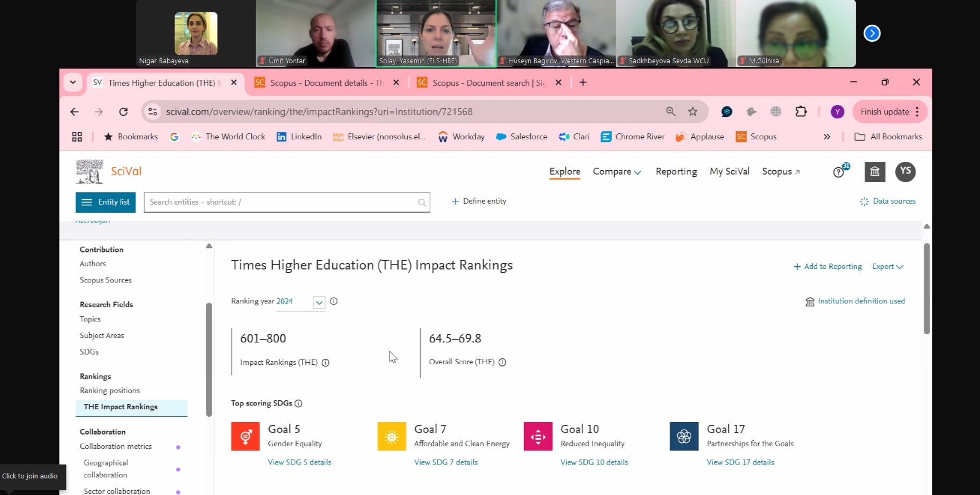This screenshot has height=495, width=980.
Task: Open the Reporting menu item
Action: pos(676,171)
